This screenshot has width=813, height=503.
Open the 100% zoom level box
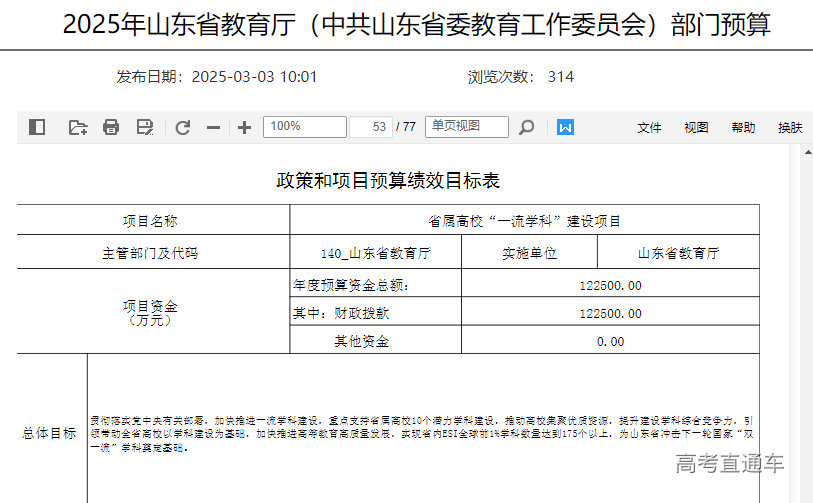(x=304, y=127)
